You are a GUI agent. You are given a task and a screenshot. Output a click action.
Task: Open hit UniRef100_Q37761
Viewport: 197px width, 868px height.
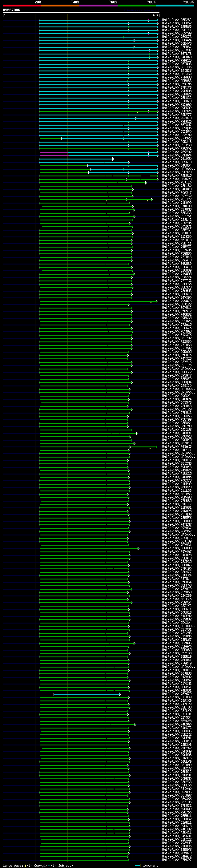click(x=177, y=216)
